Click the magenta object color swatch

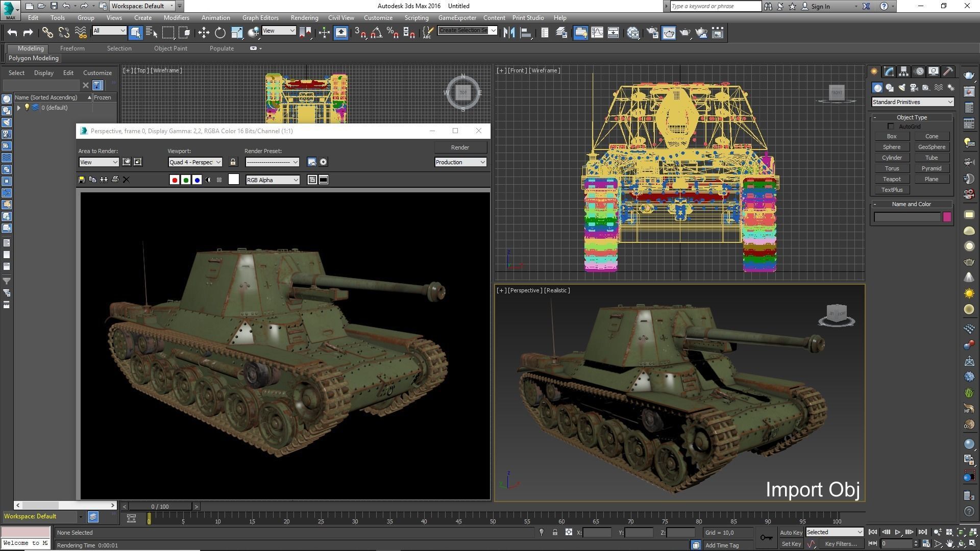point(947,217)
